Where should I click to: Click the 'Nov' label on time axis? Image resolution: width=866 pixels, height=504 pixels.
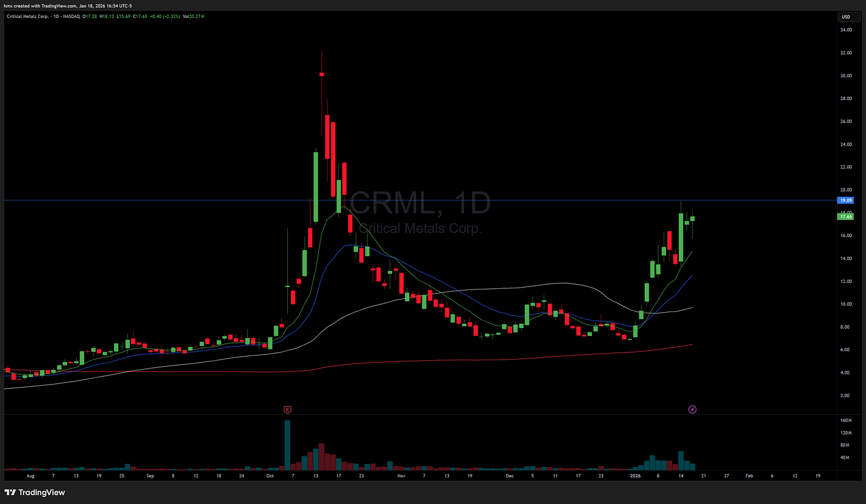pos(401,475)
